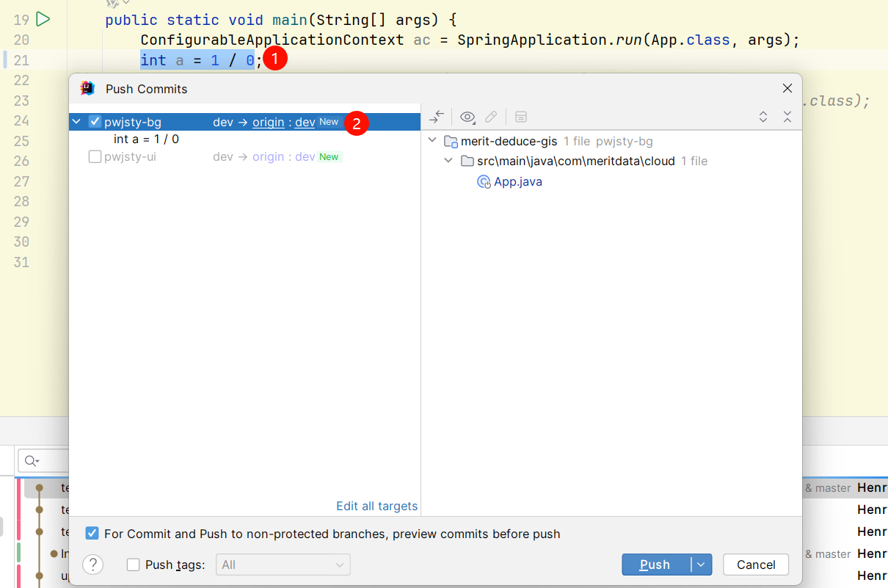Open the eye-shaped View Options menu
888x588 pixels.
click(467, 117)
